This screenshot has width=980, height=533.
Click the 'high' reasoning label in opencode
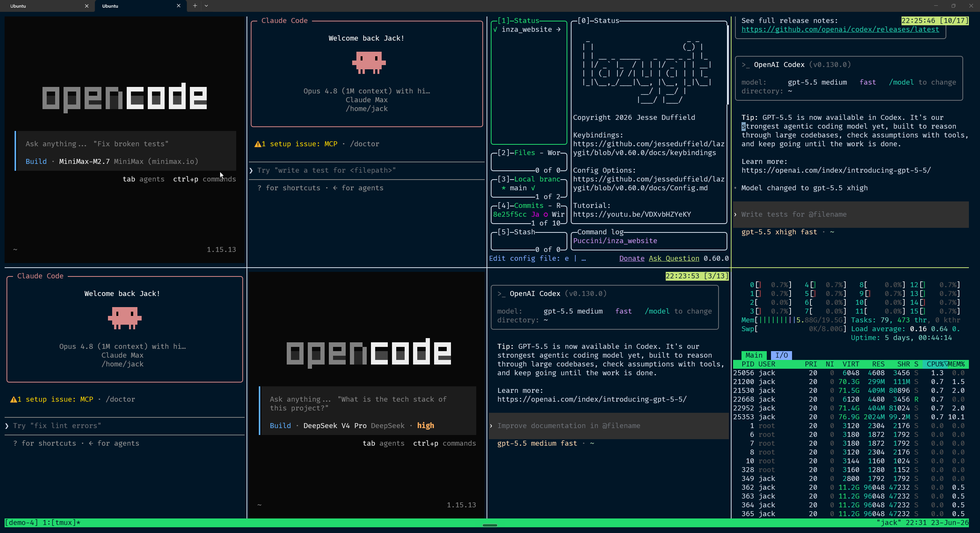426,426
